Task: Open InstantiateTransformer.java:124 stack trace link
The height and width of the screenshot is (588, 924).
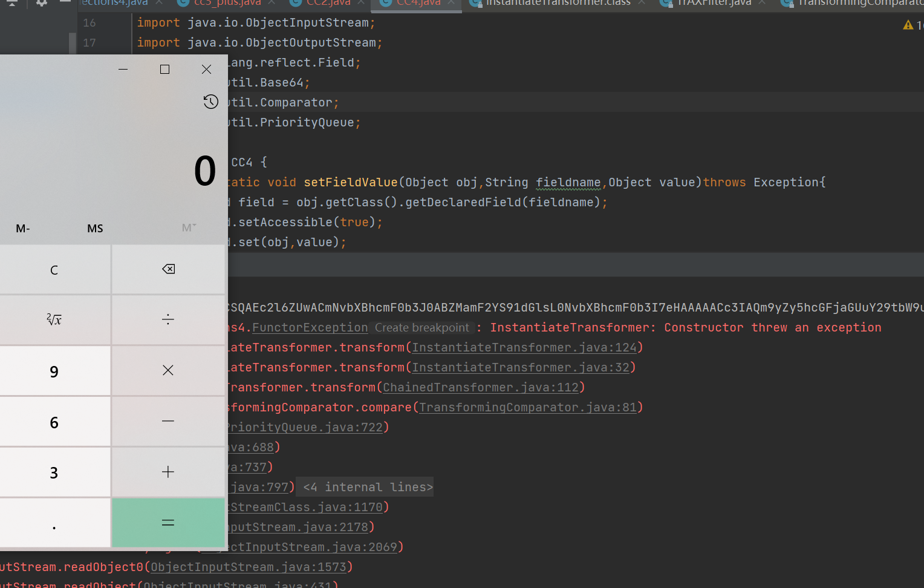Action: coord(524,347)
